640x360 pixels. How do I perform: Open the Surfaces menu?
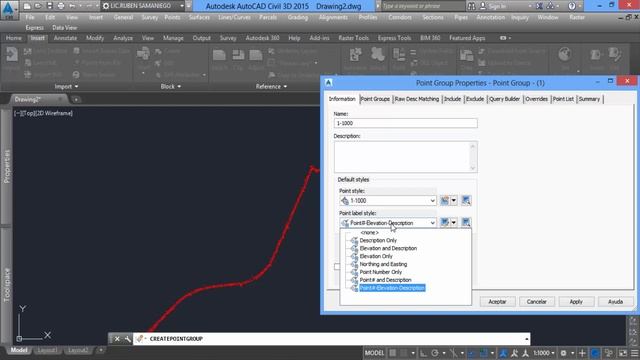click(199, 17)
